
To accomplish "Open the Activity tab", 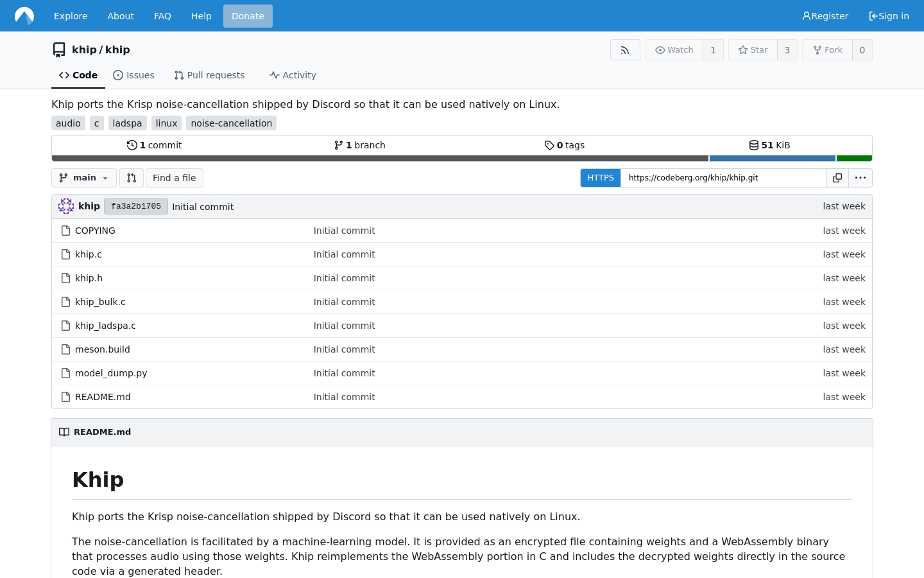I will pos(293,75).
